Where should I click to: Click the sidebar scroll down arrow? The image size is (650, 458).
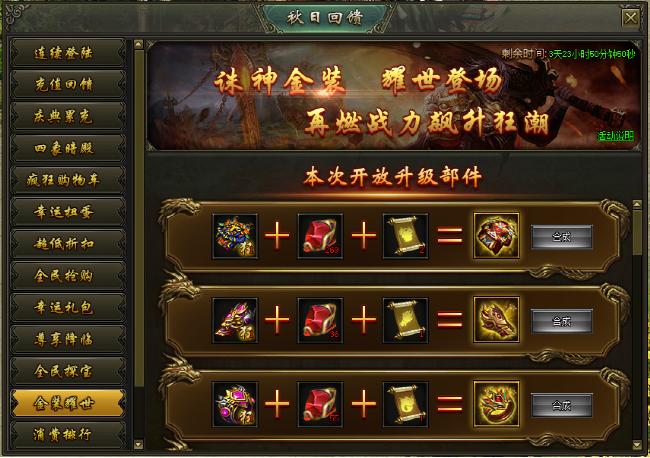coord(138,445)
